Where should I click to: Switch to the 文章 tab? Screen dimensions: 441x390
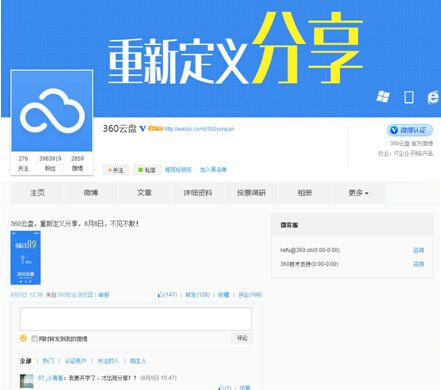click(144, 193)
